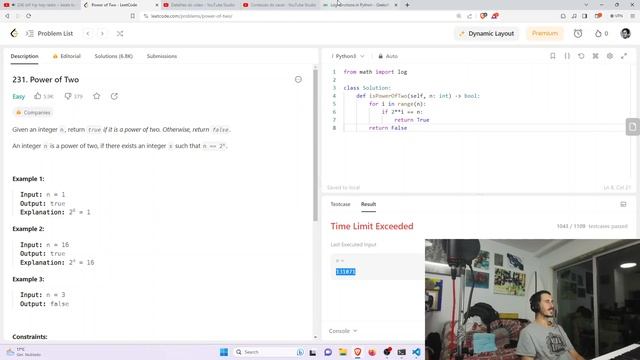
Task: Open the Windows Start menu
Action: pyautogui.click(x=224, y=352)
